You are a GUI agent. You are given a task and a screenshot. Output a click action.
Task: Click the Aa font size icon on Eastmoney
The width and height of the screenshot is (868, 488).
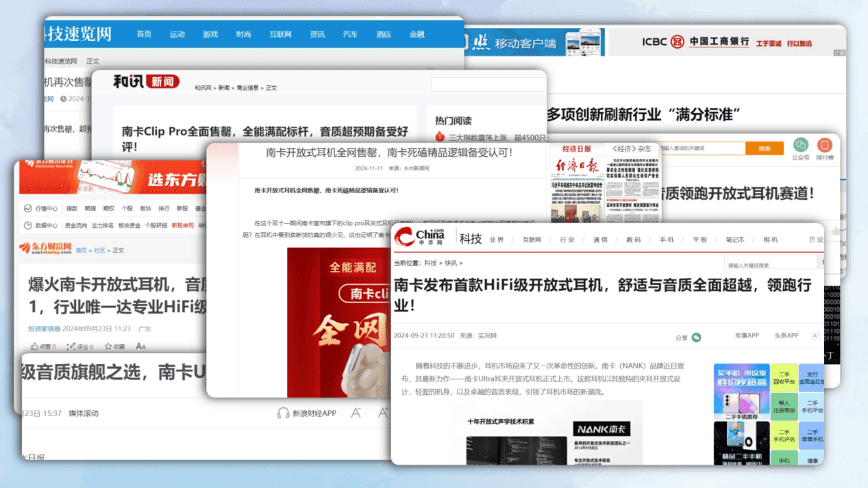coord(142,346)
